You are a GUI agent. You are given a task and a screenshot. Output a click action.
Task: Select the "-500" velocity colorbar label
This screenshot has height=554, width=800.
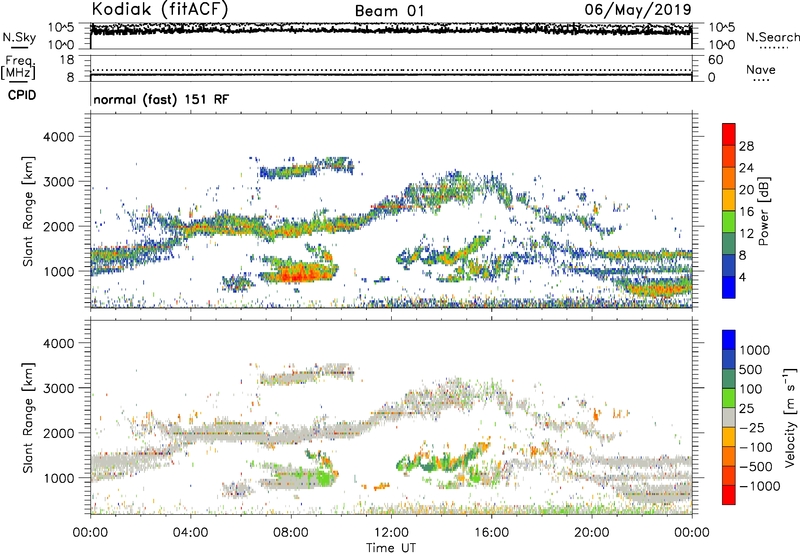pos(755,467)
